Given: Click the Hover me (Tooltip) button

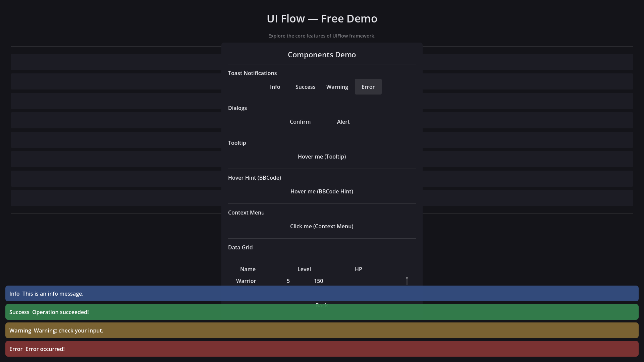Looking at the screenshot, I should click(x=322, y=157).
